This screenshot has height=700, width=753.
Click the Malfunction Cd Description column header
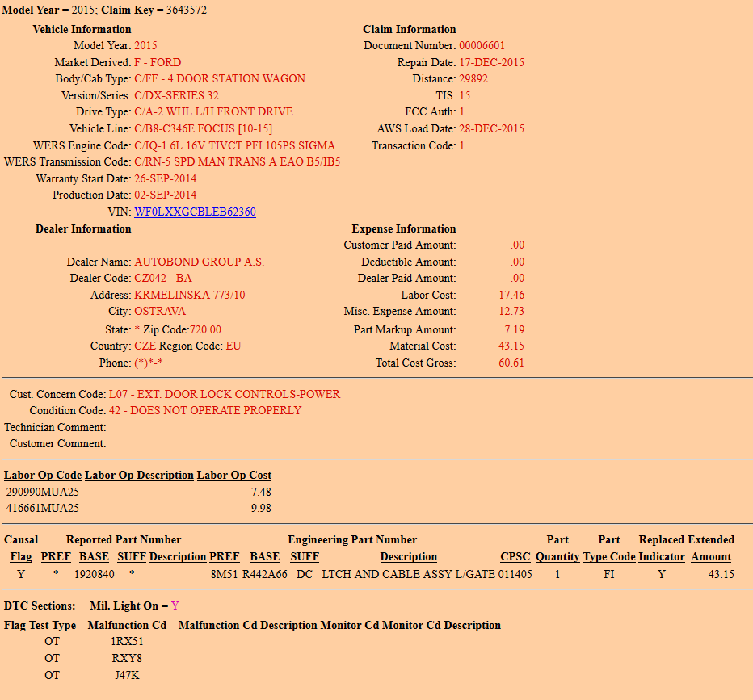pyautogui.click(x=247, y=626)
